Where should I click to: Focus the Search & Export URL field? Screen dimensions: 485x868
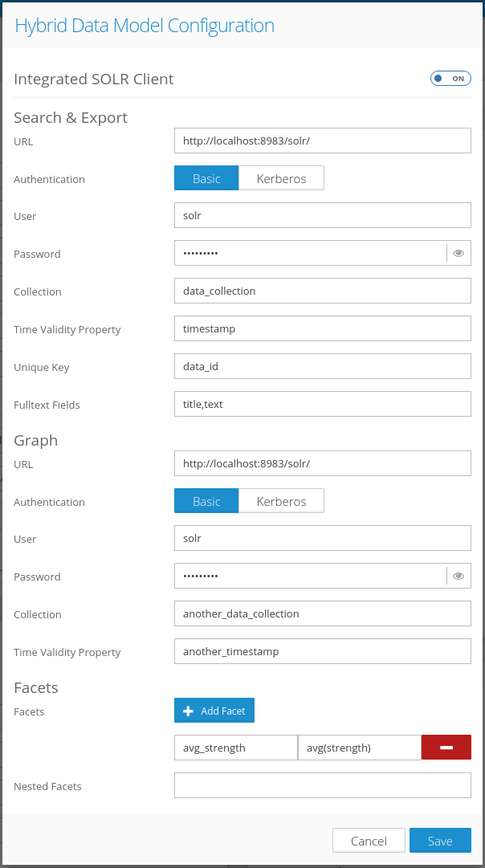point(322,141)
